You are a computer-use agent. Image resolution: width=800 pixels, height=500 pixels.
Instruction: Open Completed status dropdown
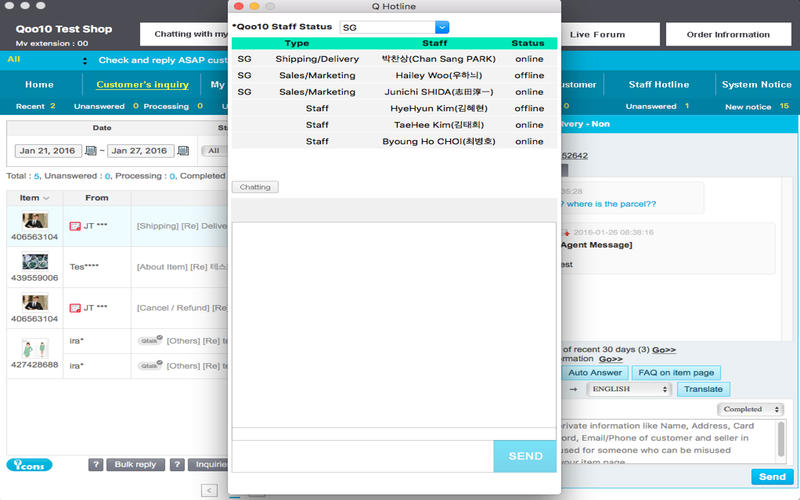(750, 409)
